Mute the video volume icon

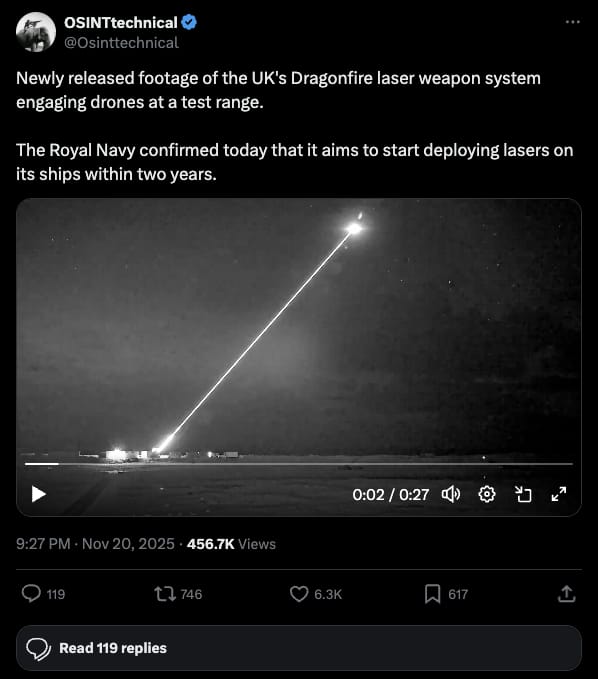(x=451, y=494)
